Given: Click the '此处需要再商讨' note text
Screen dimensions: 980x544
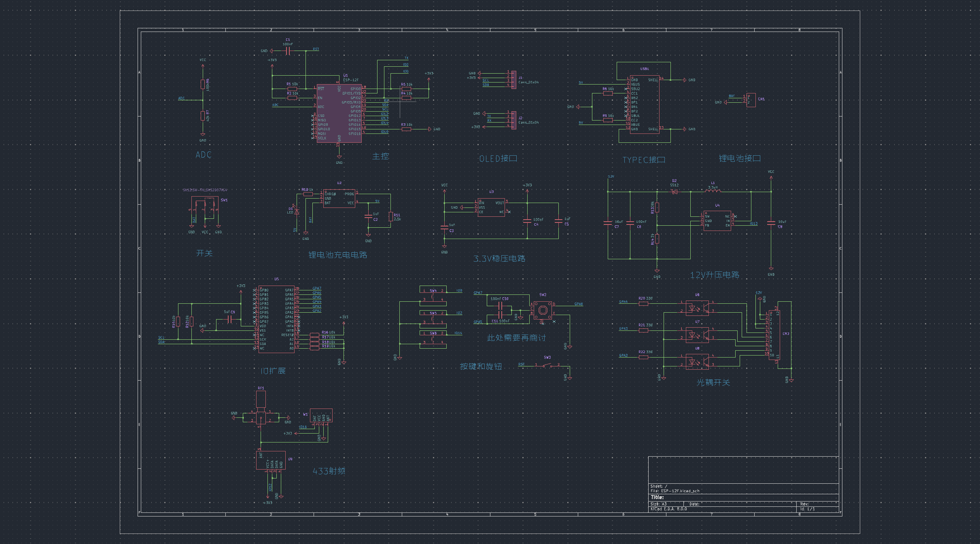Looking at the screenshot, I should tap(516, 338).
